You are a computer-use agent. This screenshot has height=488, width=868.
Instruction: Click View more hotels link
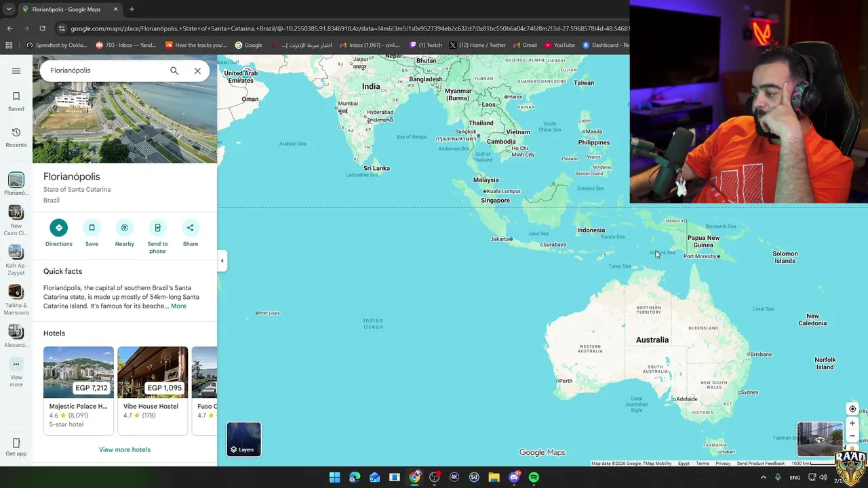tap(125, 449)
